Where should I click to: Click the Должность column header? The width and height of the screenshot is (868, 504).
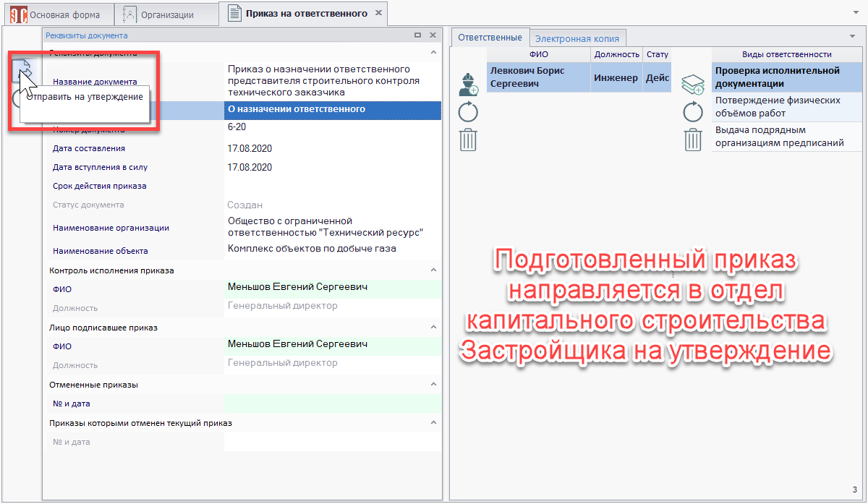point(617,54)
